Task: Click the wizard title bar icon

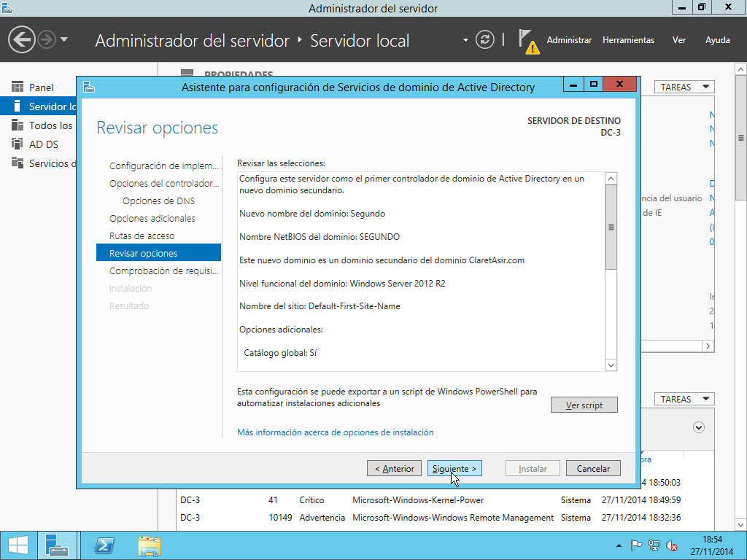Action: pyautogui.click(x=89, y=87)
